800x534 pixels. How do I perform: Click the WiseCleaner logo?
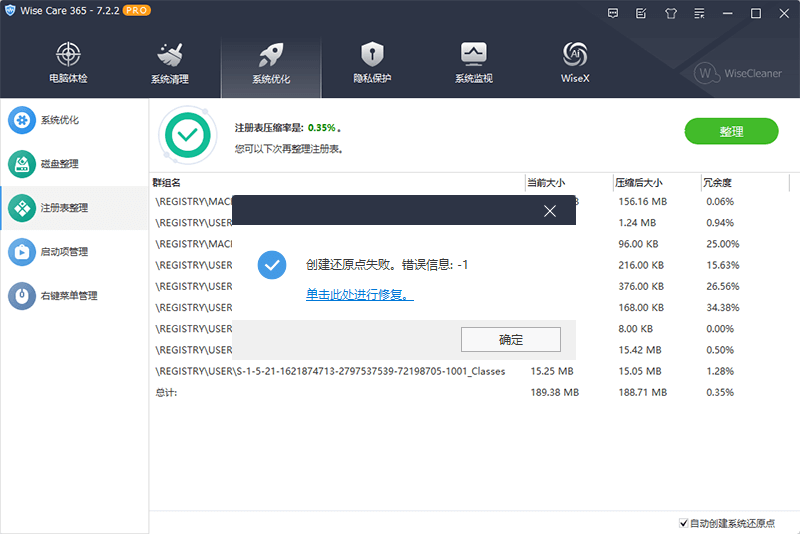click(738, 73)
